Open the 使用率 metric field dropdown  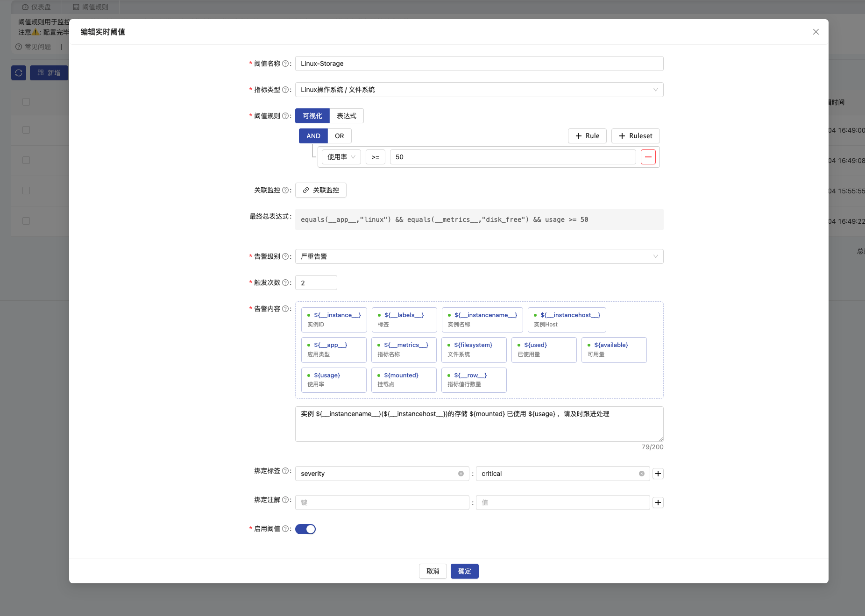pos(341,157)
